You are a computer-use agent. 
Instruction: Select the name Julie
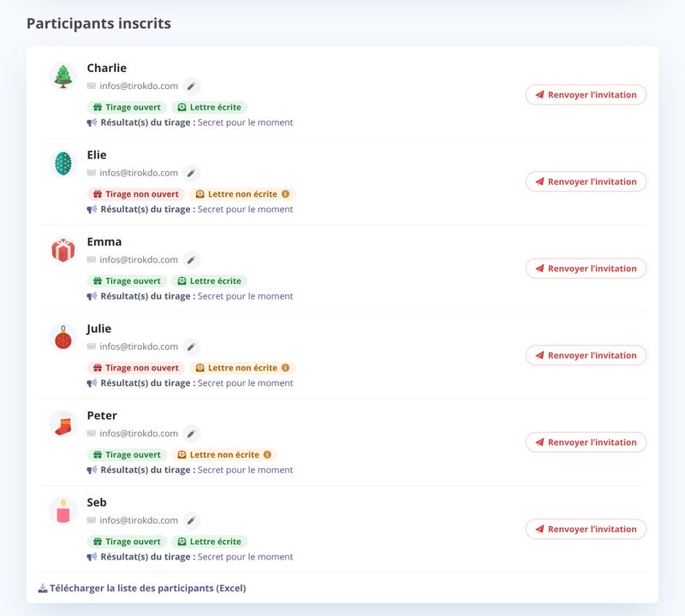pyautogui.click(x=98, y=329)
